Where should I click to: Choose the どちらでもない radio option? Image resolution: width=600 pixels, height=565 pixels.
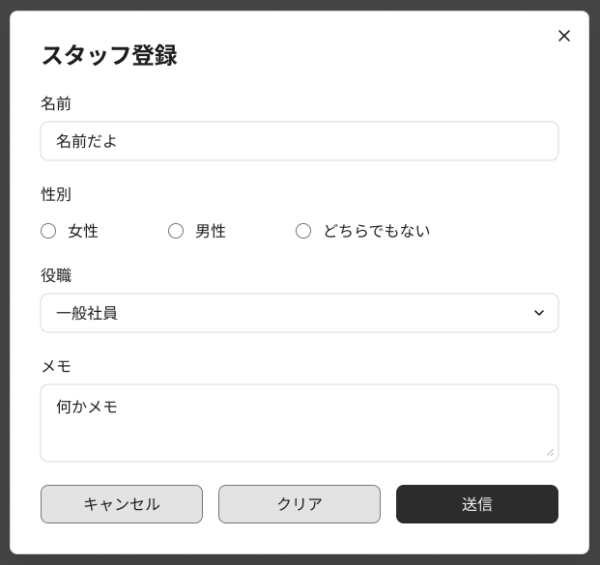[304, 231]
